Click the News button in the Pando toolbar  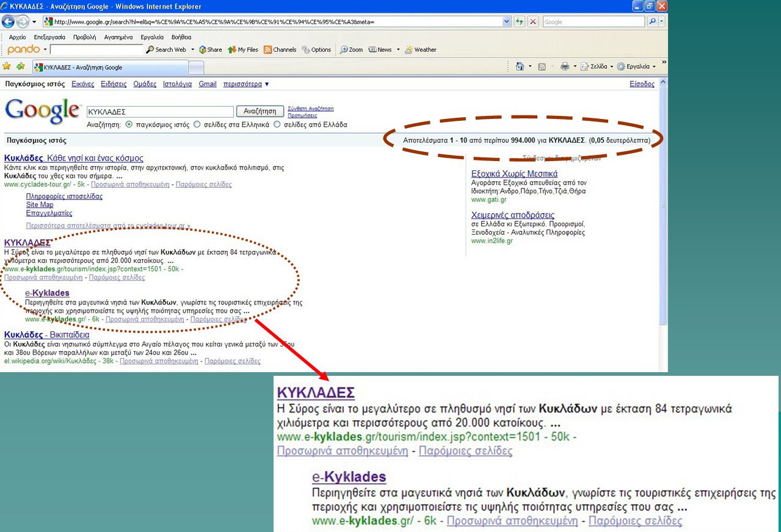[x=380, y=49]
